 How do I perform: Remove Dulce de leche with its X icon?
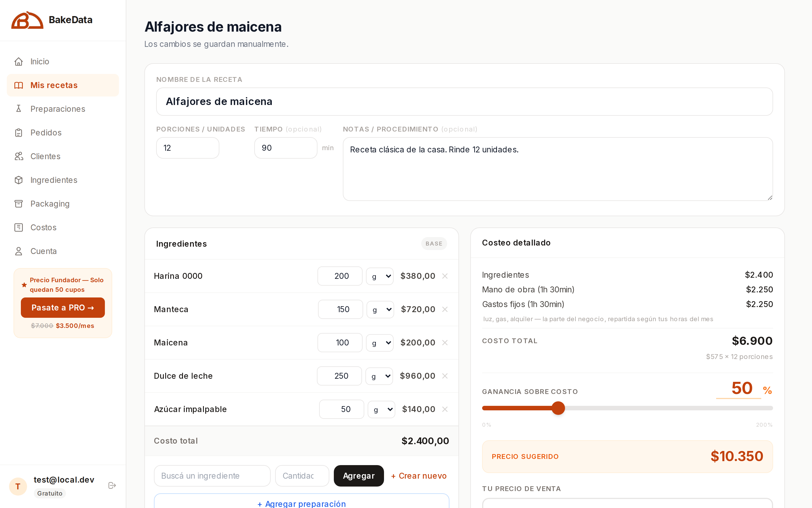pos(445,376)
